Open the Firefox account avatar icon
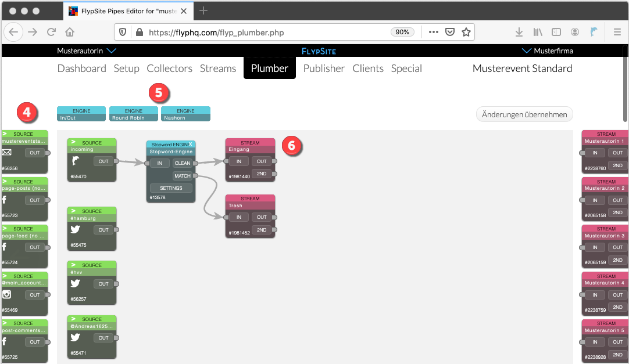 pos(575,32)
